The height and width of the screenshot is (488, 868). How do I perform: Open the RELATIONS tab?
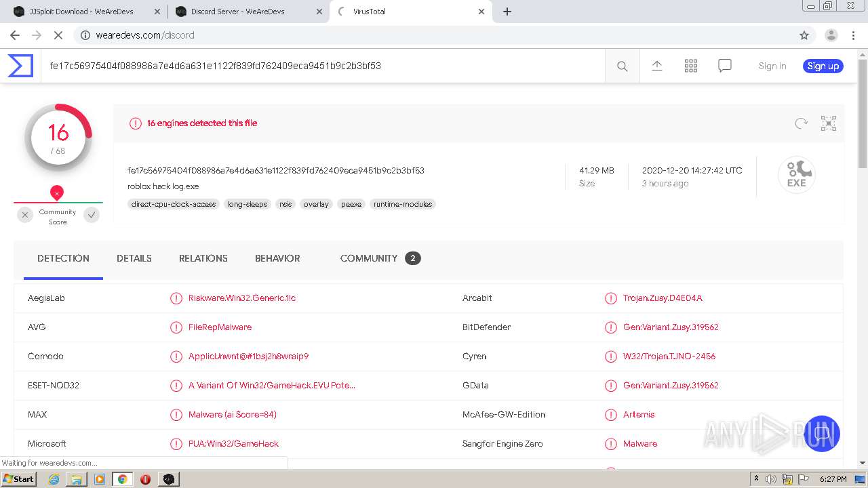tap(203, 258)
